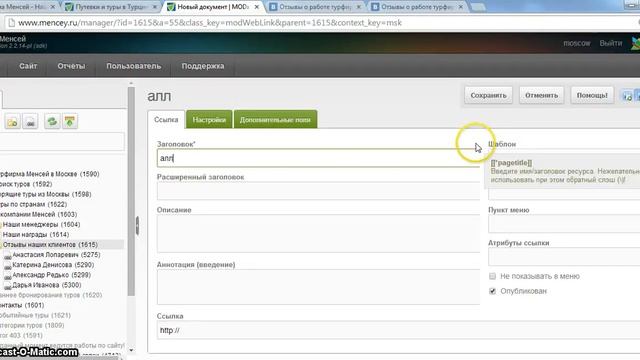Switch to the first Отзывы о работе турфирмы tab

pos(315,7)
